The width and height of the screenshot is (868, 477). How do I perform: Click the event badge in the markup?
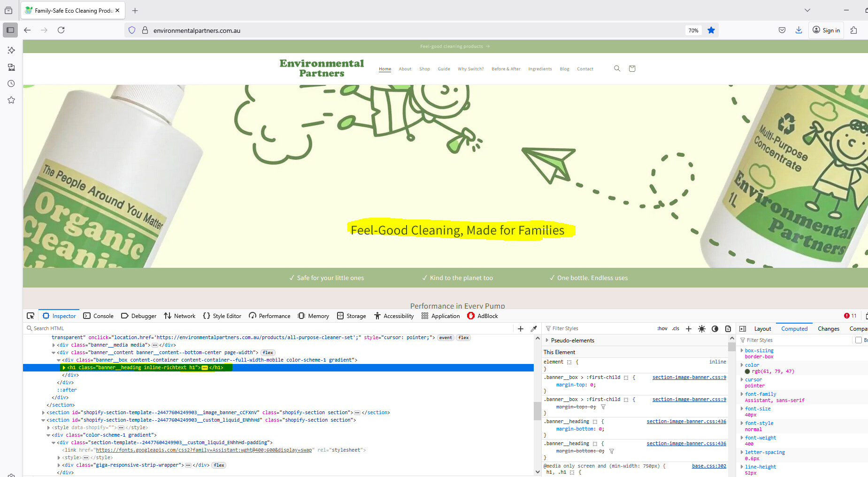pyautogui.click(x=446, y=338)
